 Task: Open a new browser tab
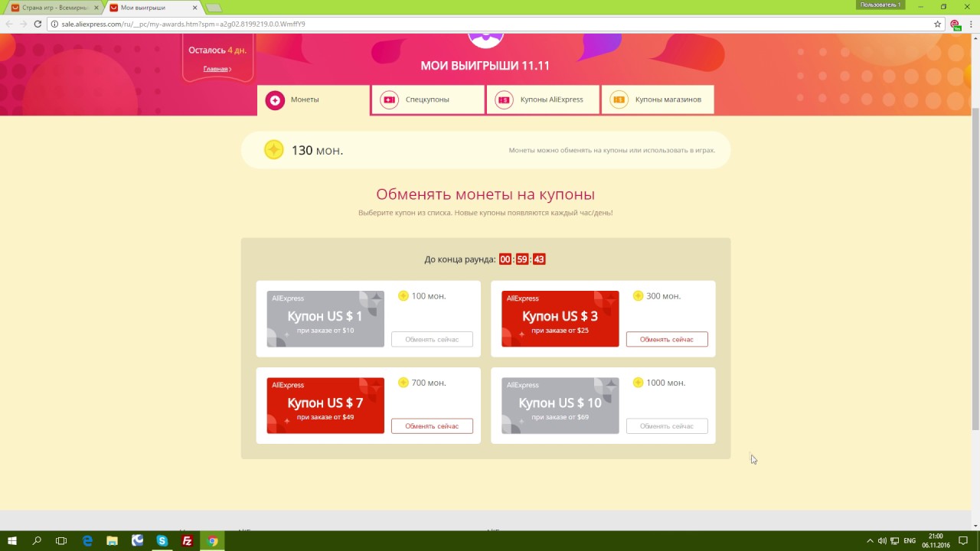coord(214,8)
